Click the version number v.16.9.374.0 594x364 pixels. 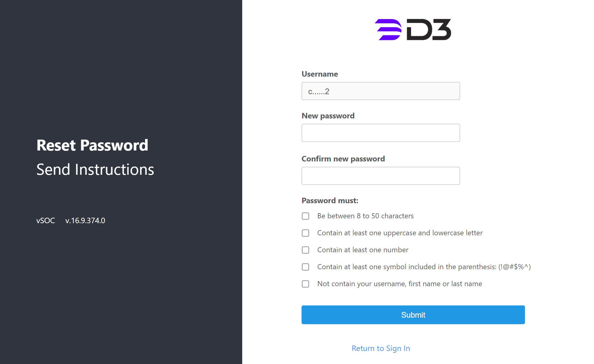click(x=85, y=220)
